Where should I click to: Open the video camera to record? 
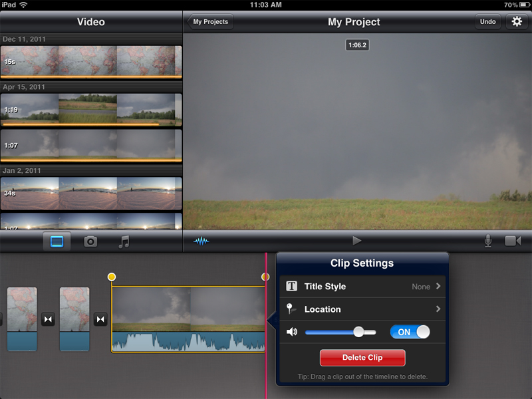[x=513, y=241]
